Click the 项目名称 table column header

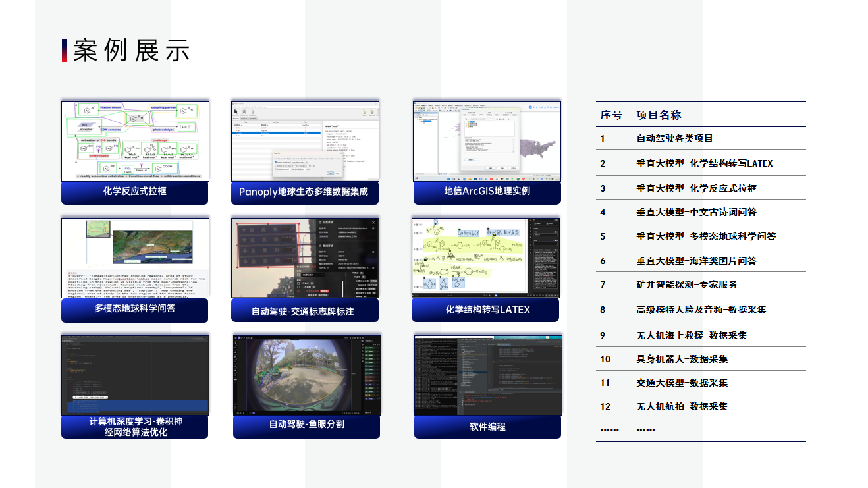pyautogui.click(x=659, y=115)
